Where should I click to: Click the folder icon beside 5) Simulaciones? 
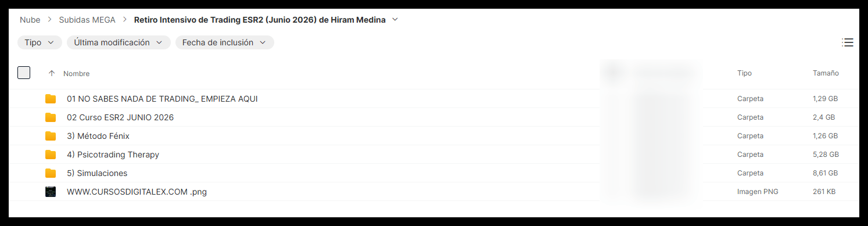point(51,173)
